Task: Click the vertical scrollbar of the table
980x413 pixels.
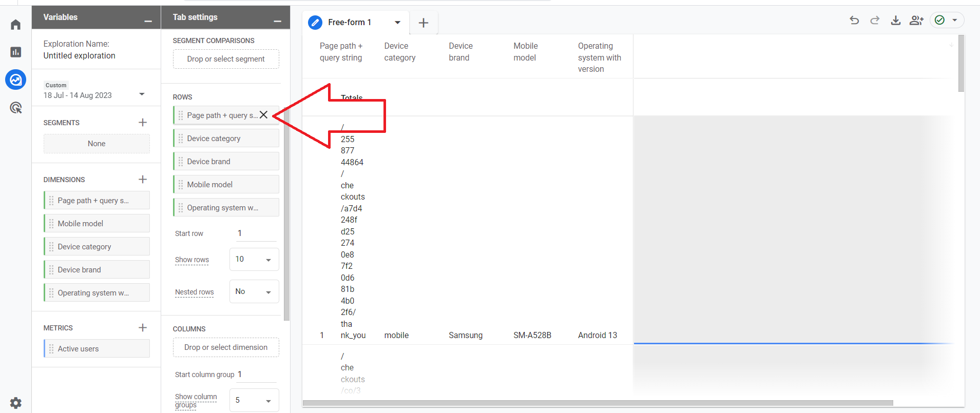Action: click(961, 64)
